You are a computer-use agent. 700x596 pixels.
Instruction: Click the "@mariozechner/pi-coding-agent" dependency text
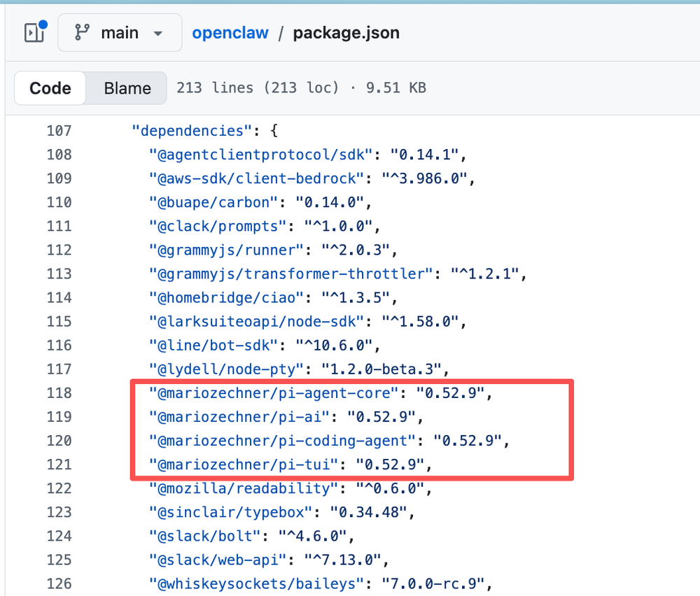pyautogui.click(x=283, y=441)
